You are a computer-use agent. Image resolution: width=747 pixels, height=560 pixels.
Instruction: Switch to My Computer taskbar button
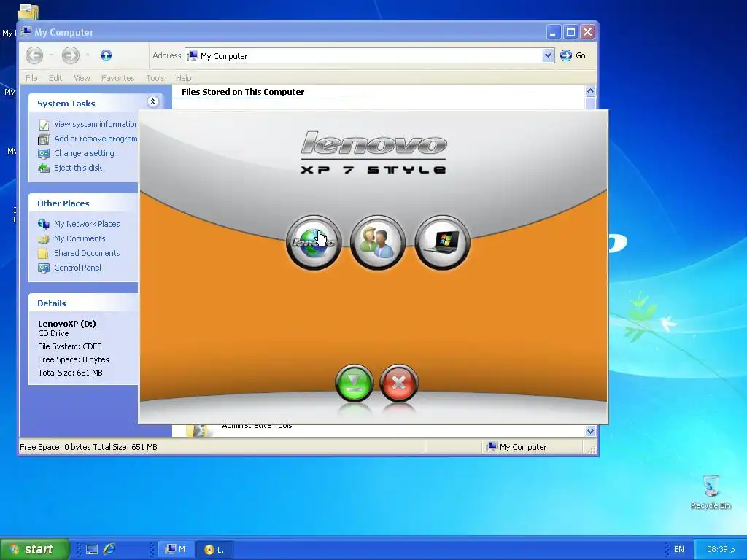point(175,550)
